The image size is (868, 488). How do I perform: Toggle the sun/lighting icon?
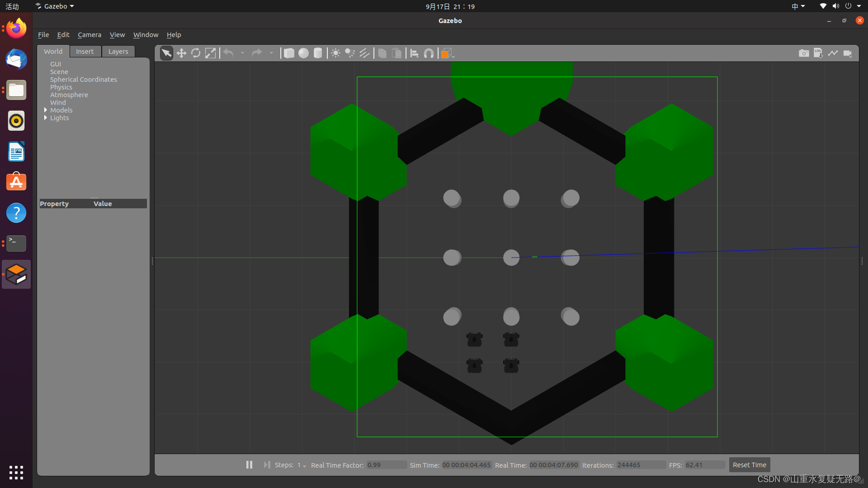click(335, 53)
